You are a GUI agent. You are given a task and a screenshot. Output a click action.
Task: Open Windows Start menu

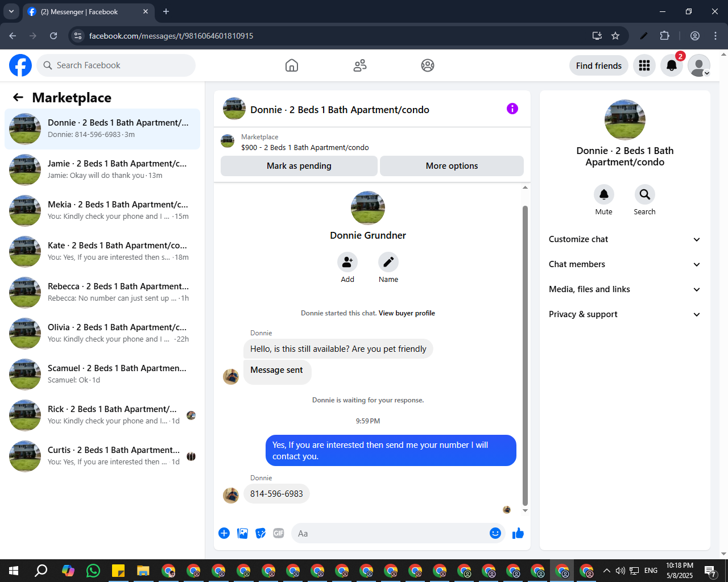coord(14,571)
